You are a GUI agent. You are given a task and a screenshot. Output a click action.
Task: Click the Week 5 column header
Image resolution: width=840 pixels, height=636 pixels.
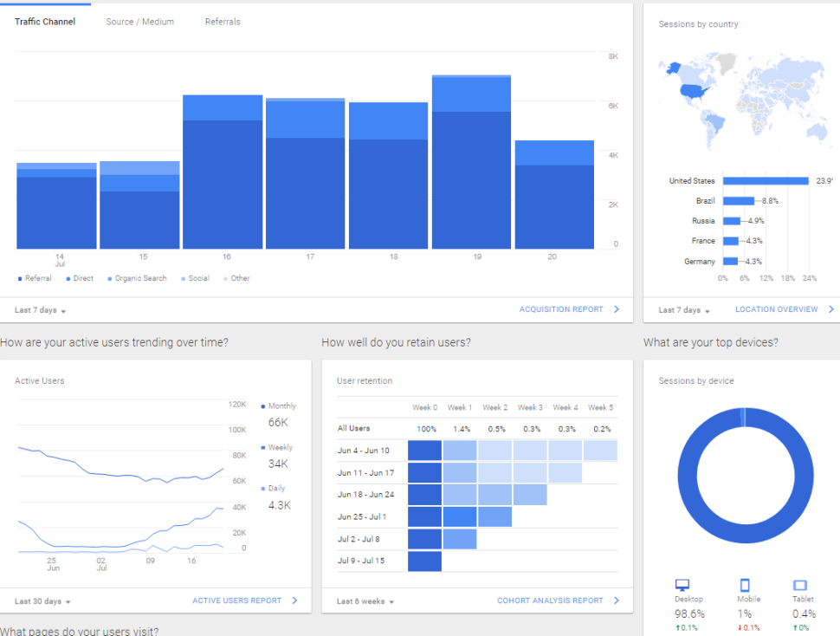(600, 408)
